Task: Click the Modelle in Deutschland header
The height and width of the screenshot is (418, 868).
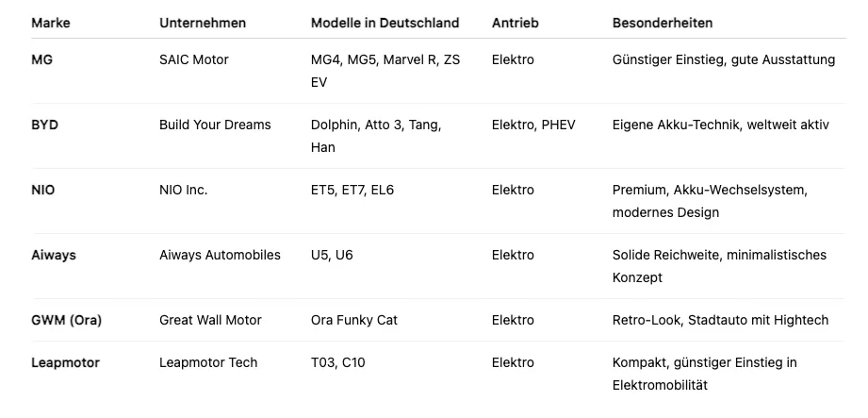Action: click(x=385, y=23)
